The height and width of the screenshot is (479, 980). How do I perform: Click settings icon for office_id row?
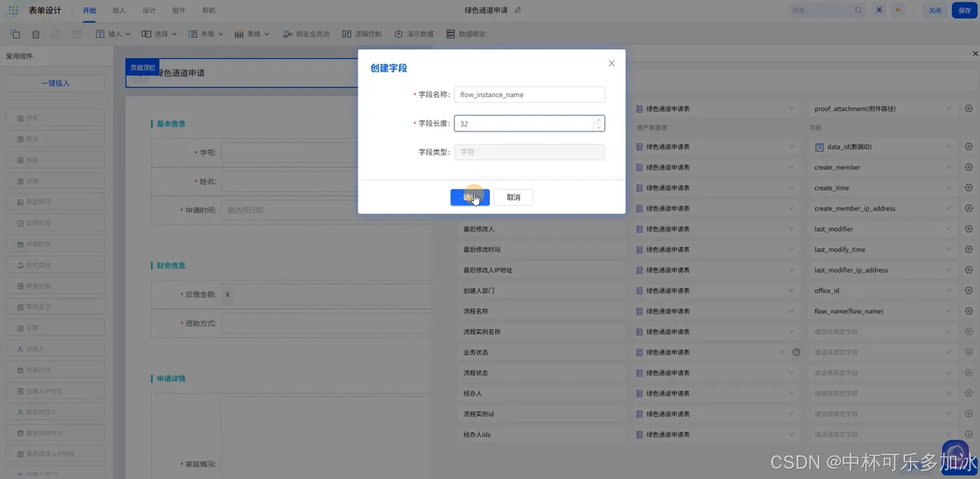[x=969, y=290]
